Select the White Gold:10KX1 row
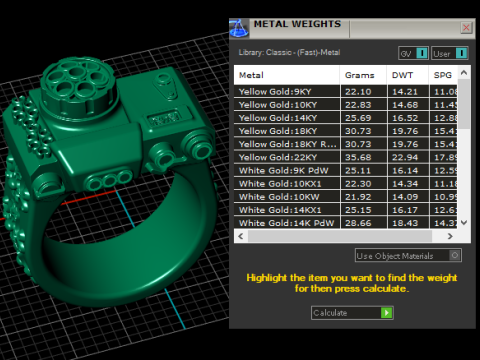Screen dimensions: 480x360 [346, 183]
